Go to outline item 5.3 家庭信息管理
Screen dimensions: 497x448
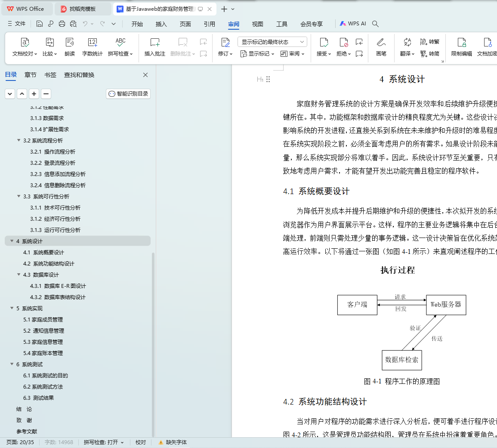[x=43, y=342]
